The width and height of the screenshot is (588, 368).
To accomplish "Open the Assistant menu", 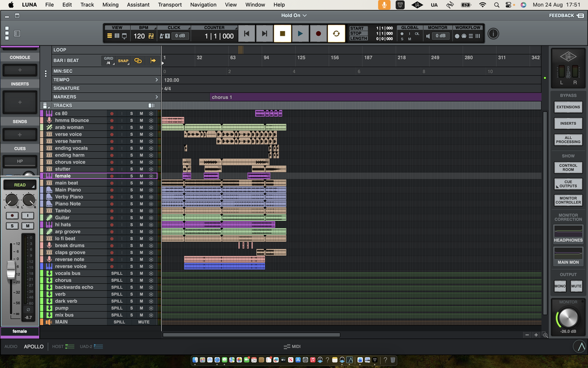I will point(138,5).
